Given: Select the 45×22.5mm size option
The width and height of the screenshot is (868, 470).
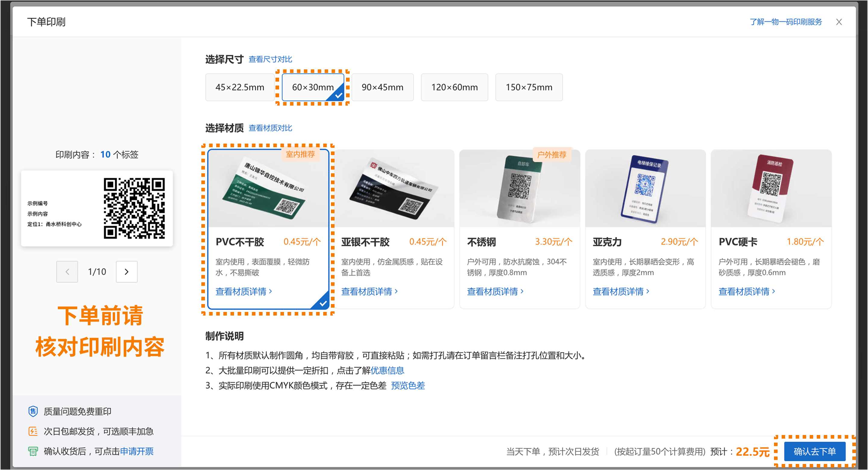Looking at the screenshot, I should point(240,87).
